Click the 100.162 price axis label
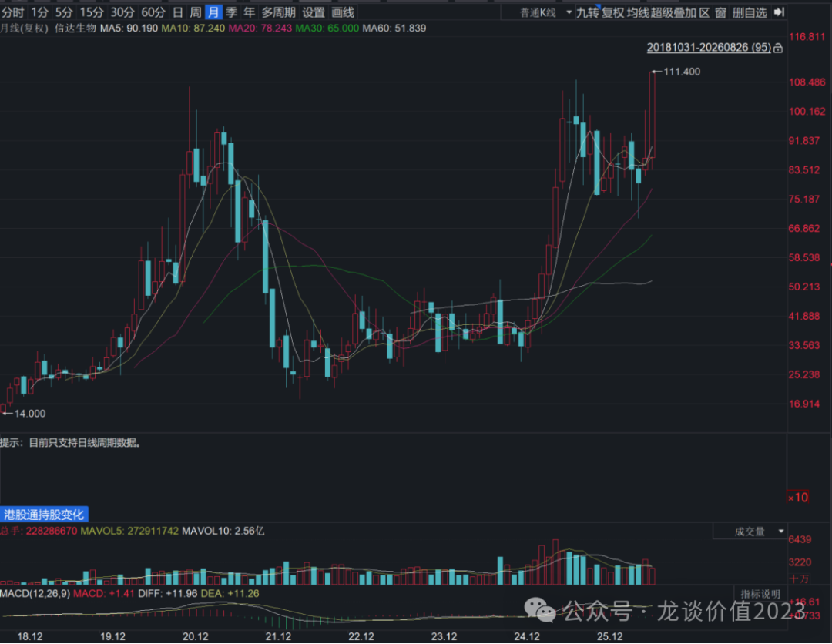The image size is (832, 644). tap(807, 112)
